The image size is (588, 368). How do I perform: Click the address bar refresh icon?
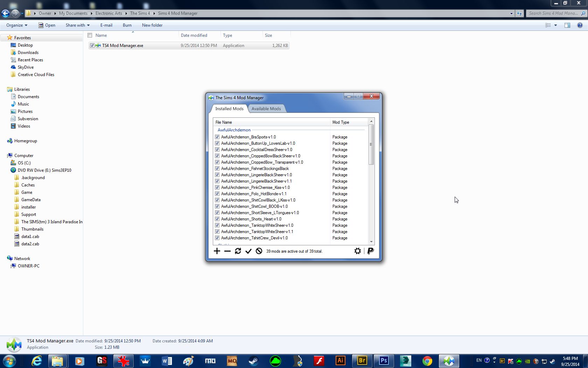pos(519,13)
